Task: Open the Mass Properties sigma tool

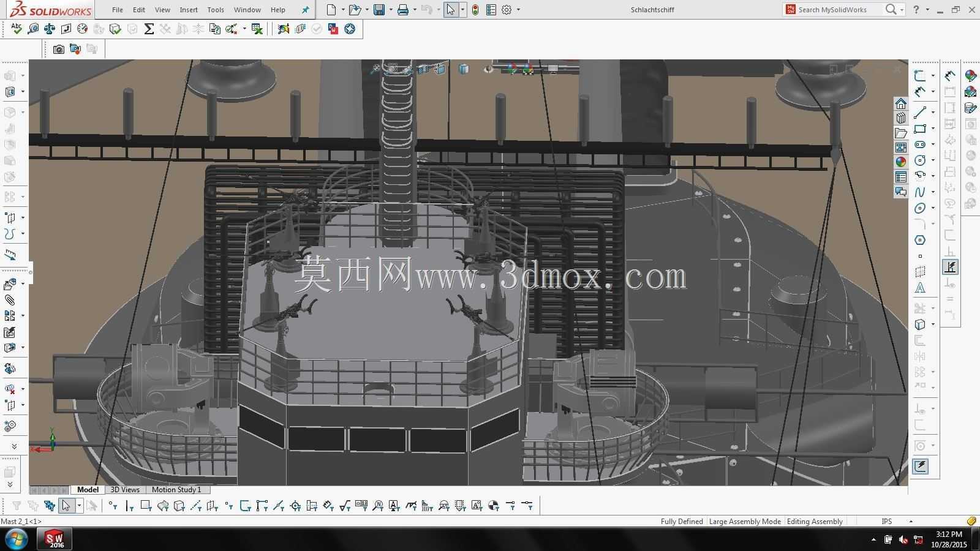Action: [x=149, y=29]
